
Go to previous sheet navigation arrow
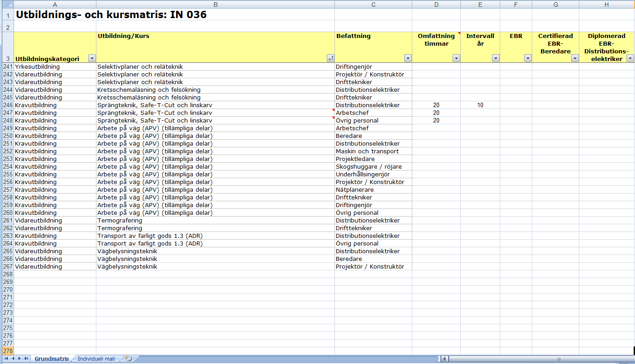tap(13, 359)
